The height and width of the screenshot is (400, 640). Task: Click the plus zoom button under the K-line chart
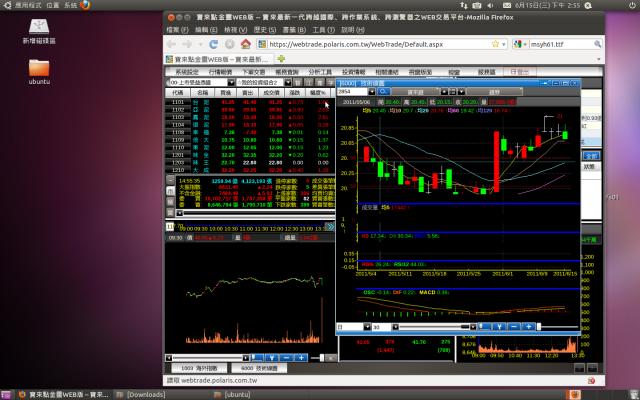pos(528,327)
